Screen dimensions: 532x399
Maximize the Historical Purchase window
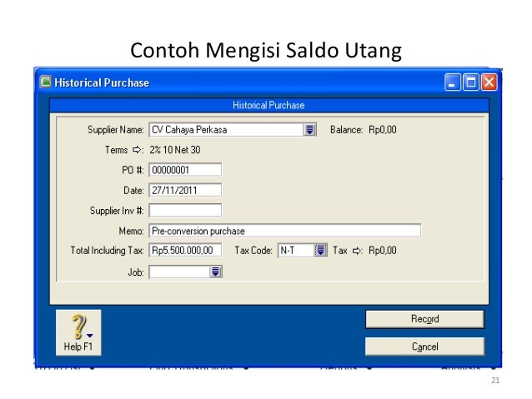point(471,82)
